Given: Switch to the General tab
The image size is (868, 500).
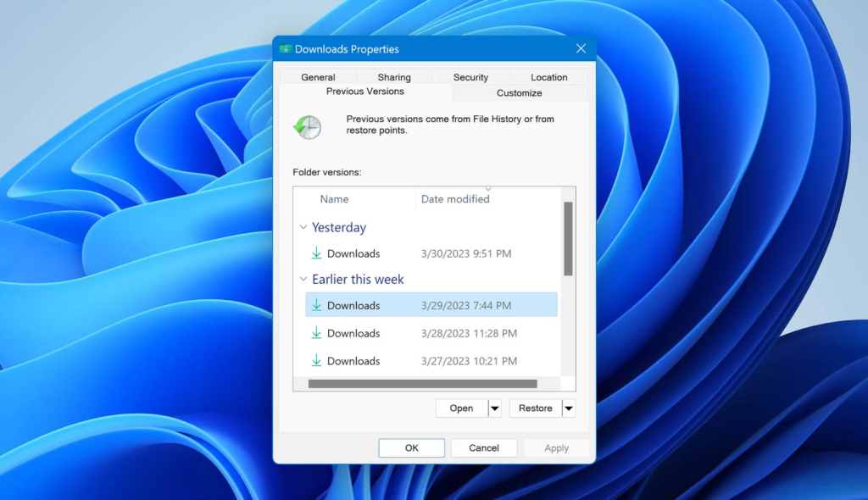Looking at the screenshot, I should pyautogui.click(x=318, y=77).
